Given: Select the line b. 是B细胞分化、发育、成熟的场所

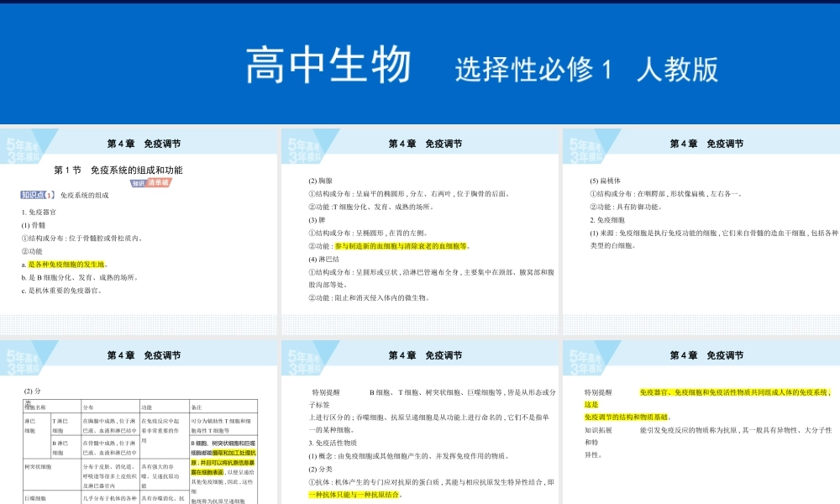Looking at the screenshot, I should (x=81, y=277).
